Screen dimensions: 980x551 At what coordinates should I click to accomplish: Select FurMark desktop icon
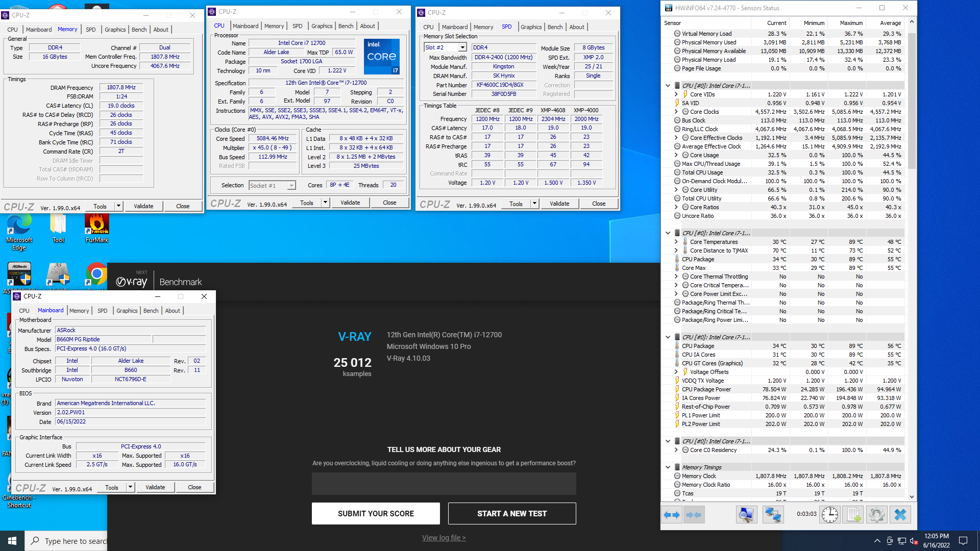[x=97, y=229]
